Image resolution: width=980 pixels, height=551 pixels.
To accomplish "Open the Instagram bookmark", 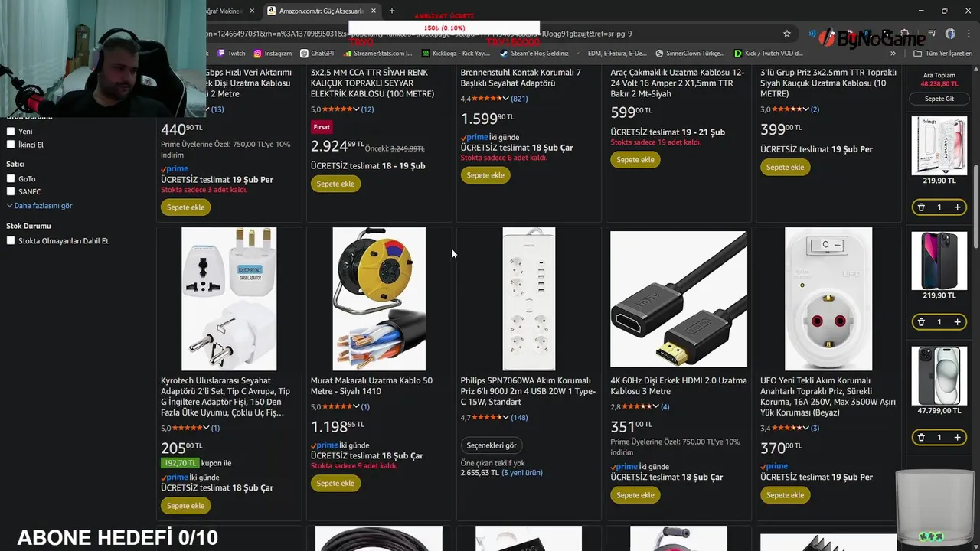I will click(x=273, y=54).
